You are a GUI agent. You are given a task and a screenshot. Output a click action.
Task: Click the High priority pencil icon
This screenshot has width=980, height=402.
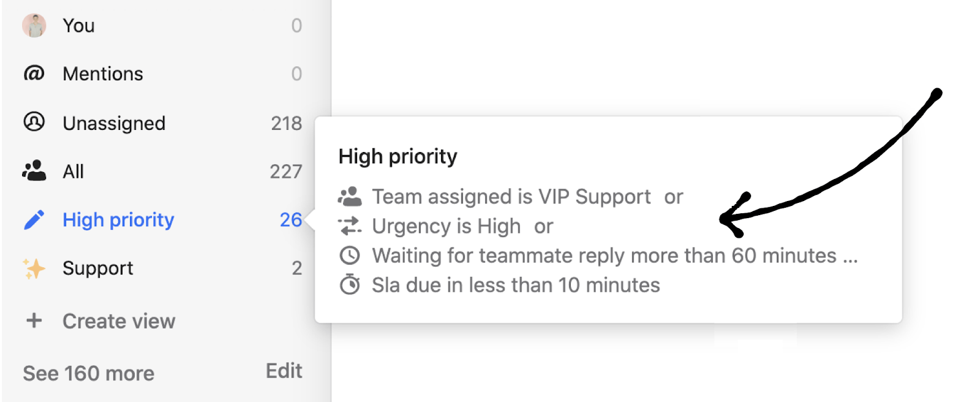click(34, 219)
